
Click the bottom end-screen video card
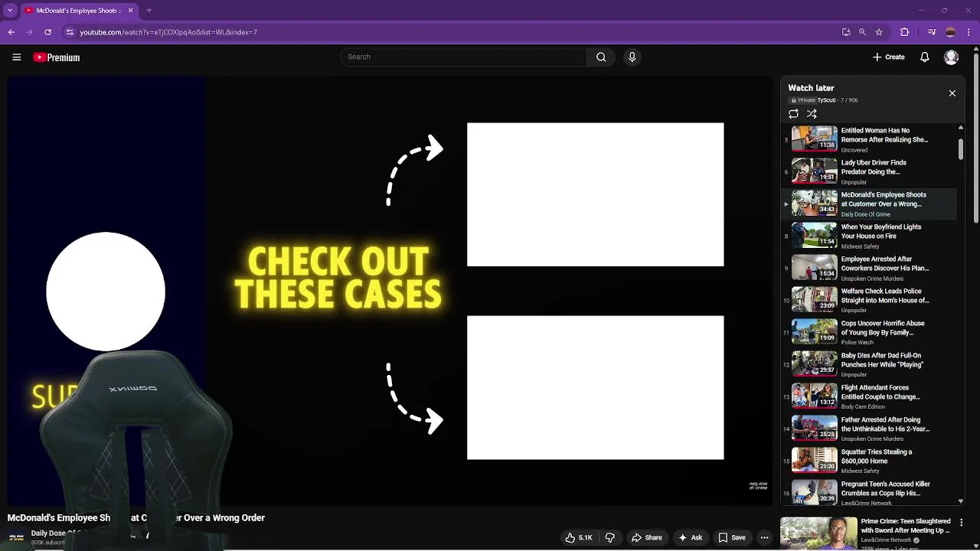[595, 387]
